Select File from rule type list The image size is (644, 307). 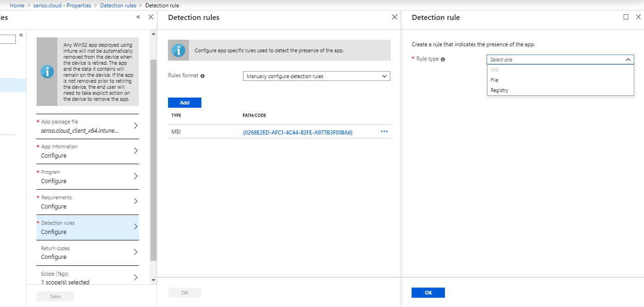click(x=494, y=80)
